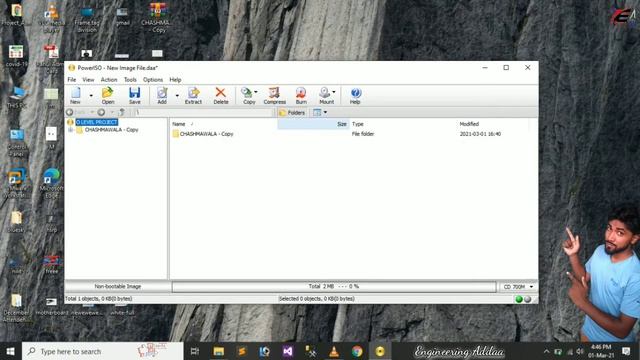Open Task View on the taskbar

tap(195, 351)
